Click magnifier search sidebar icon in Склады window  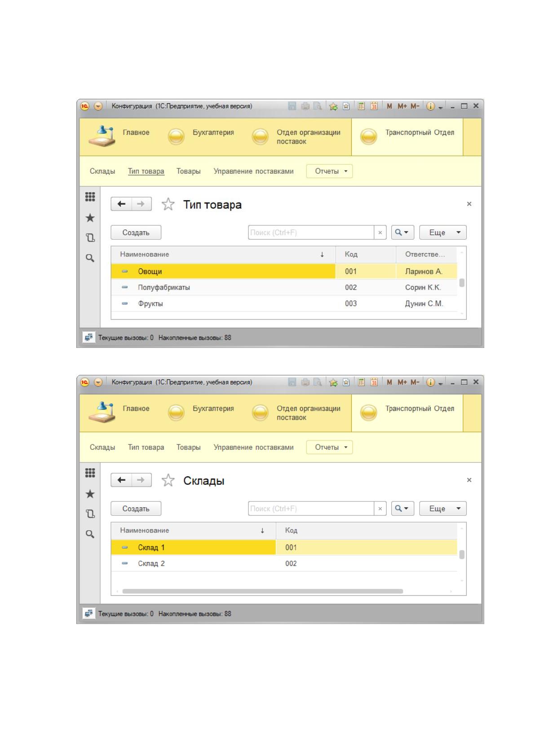click(x=90, y=534)
